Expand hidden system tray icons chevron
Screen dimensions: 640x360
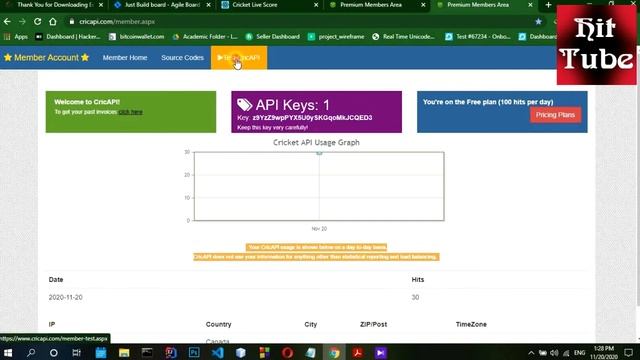(531, 353)
